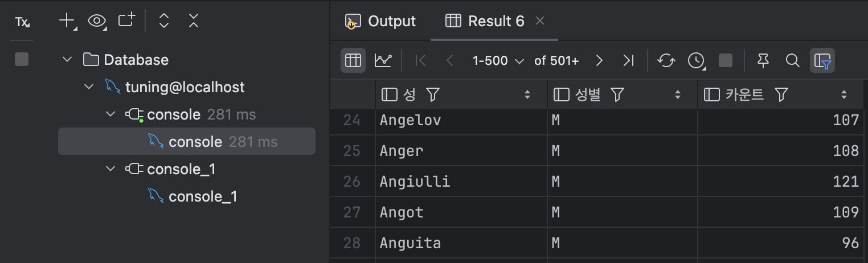Expand all tree nodes with the up-down chevrons
868x263 pixels.
click(164, 22)
